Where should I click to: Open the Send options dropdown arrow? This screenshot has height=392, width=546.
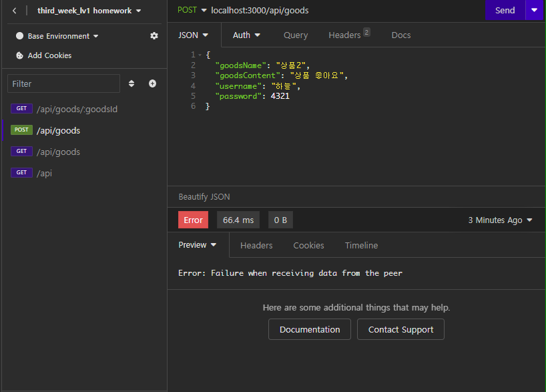tap(534, 10)
